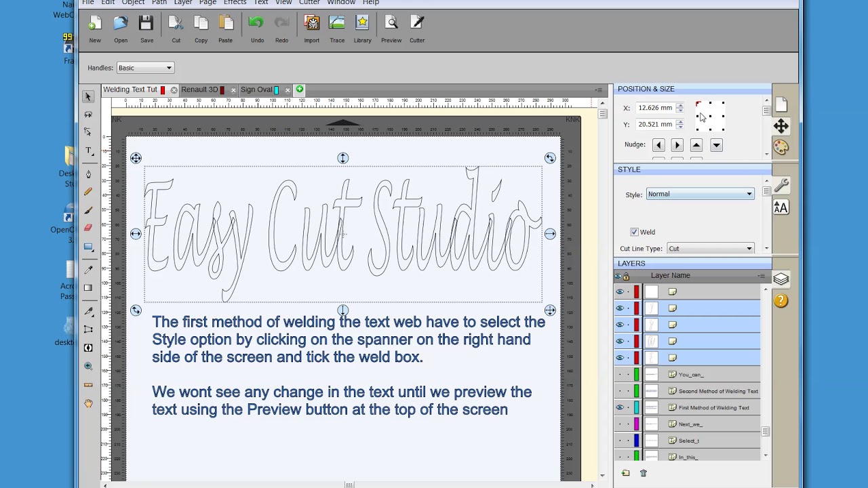
Task: Select the Pencil drawing tool
Action: [88, 192]
